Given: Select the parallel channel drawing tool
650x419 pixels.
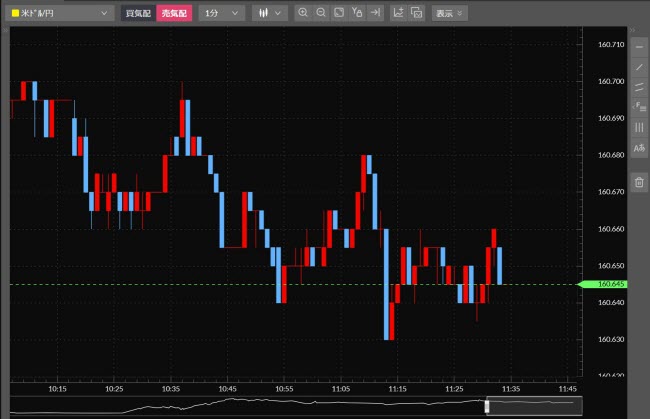Looking at the screenshot, I should click(x=639, y=87).
